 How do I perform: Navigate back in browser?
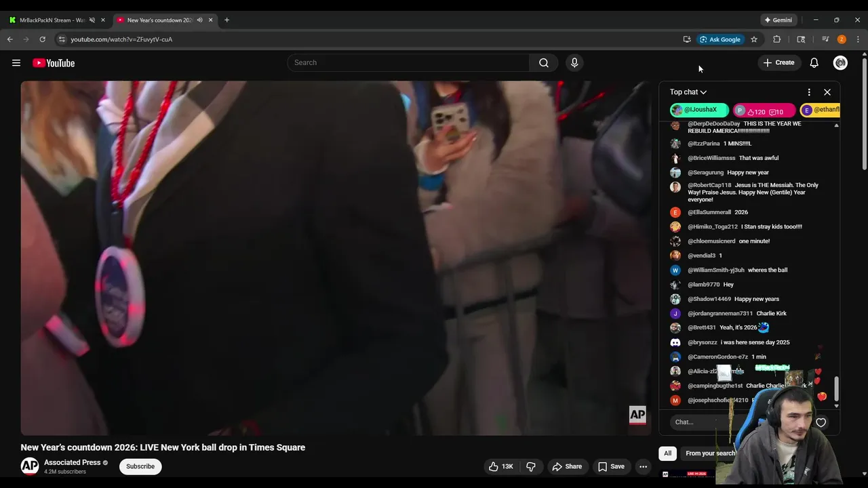9,39
